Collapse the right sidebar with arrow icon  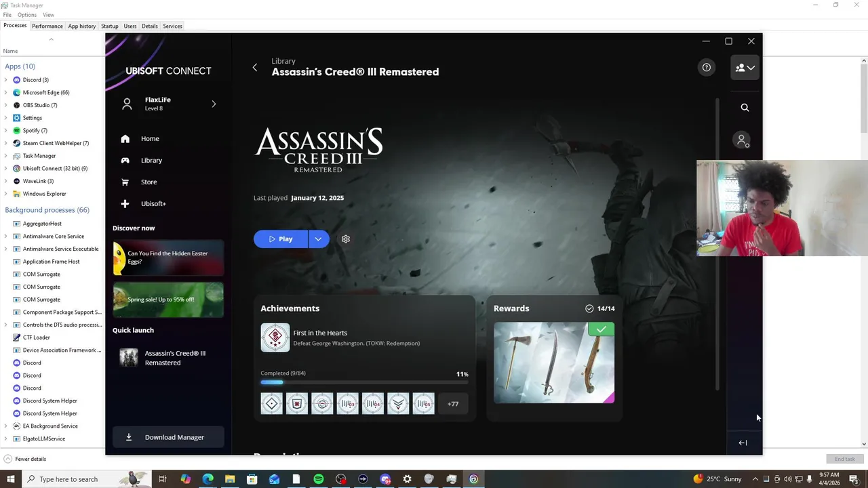pyautogui.click(x=743, y=443)
